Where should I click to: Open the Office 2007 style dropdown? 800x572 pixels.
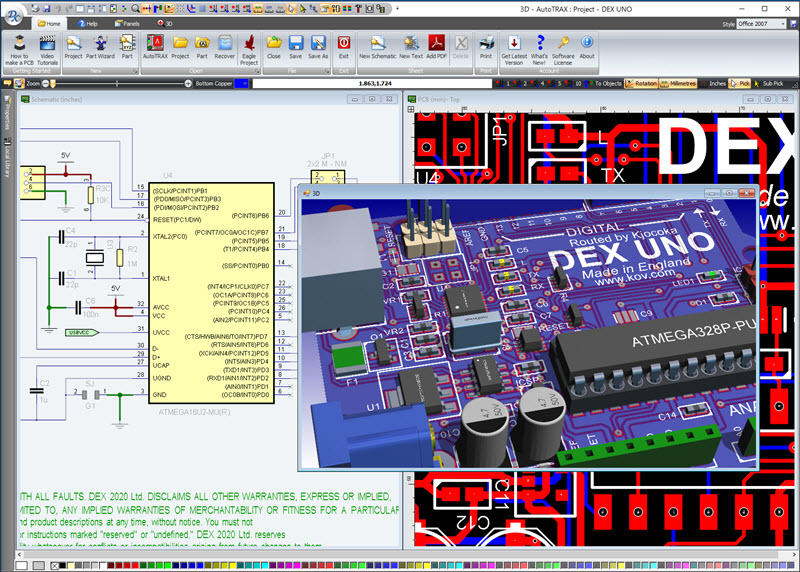click(761, 24)
